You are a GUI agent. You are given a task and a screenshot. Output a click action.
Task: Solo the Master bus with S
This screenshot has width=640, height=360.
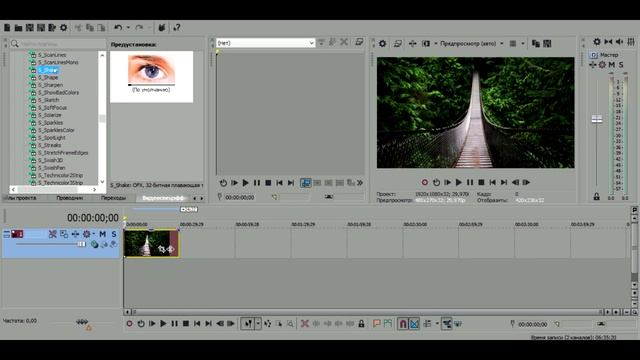[621, 65]
